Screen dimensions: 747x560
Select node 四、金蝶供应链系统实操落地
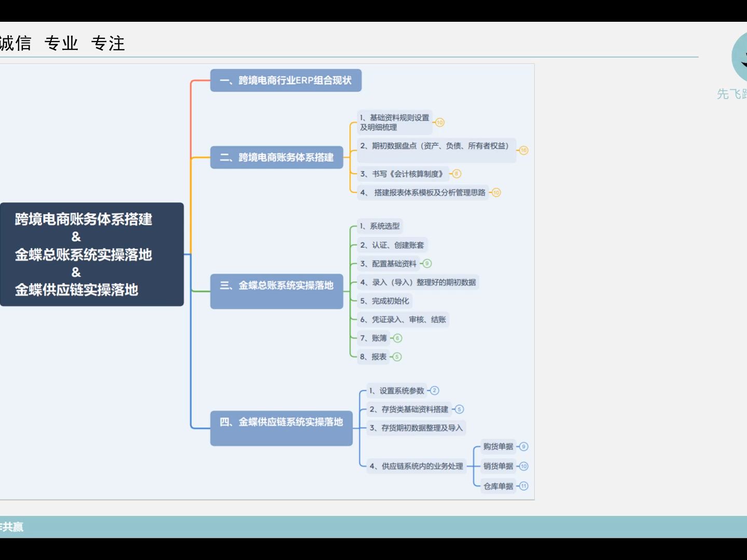(281, 428)
